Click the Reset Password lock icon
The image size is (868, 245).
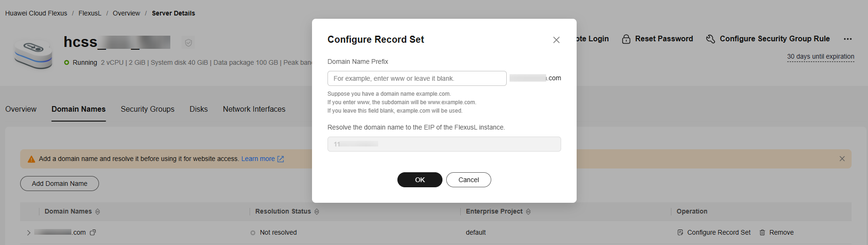[x=626, y=39]
